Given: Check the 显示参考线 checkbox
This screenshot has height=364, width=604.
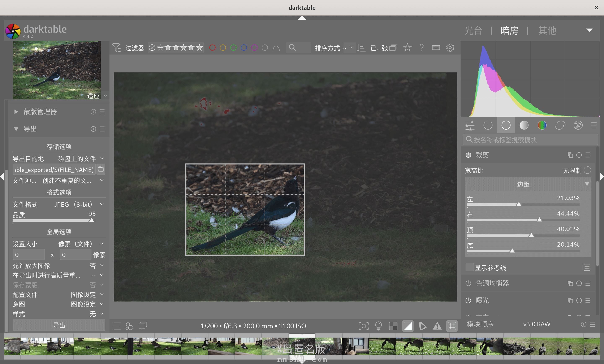Looking at the screenshot, I should pyautogui.click(x=469, y=267).
